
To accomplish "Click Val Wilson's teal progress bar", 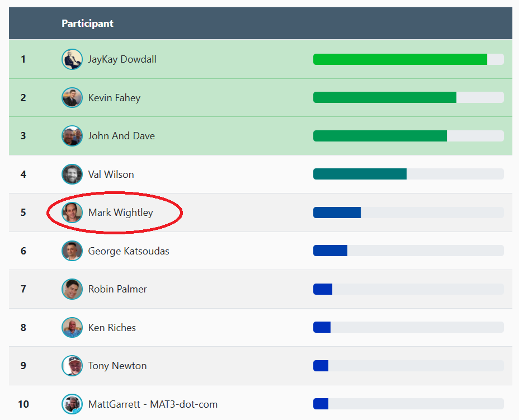I will tap(360, 174).
